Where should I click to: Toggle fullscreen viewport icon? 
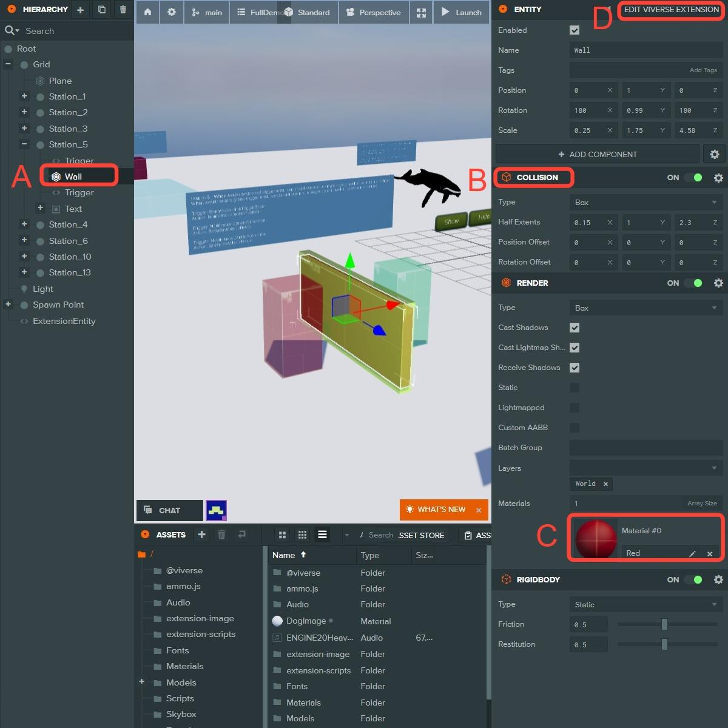pyautogui.click(x=421, y=12)
